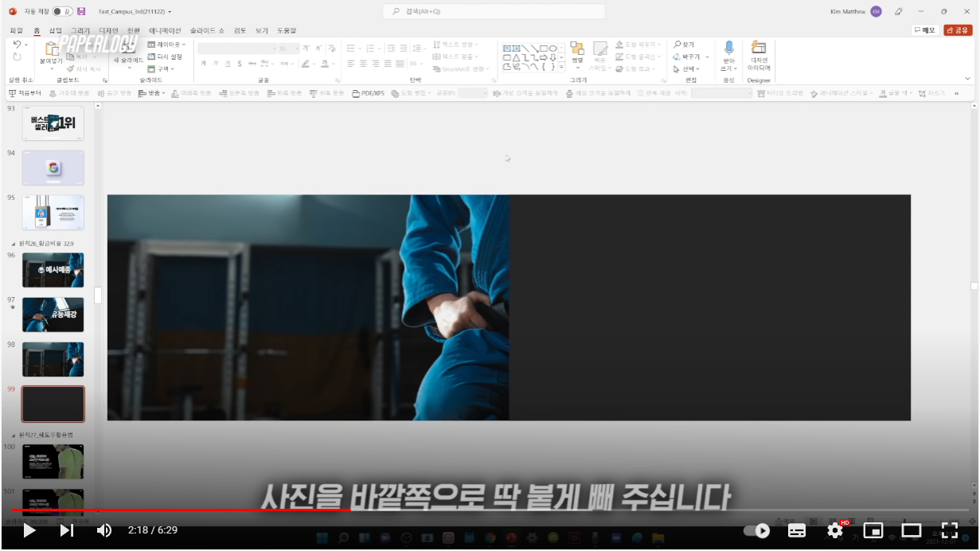Open the 메모 comments button
980x551 pixels.
tap(925, 30)
